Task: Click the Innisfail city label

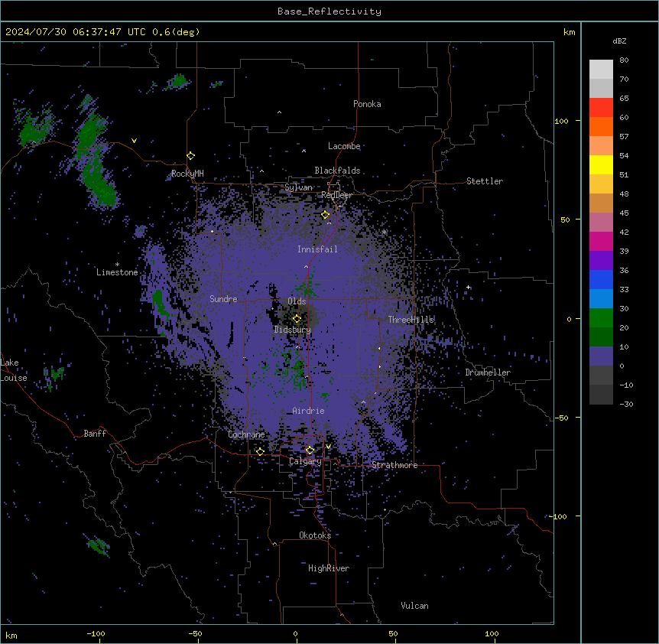Action: point(317,249)
